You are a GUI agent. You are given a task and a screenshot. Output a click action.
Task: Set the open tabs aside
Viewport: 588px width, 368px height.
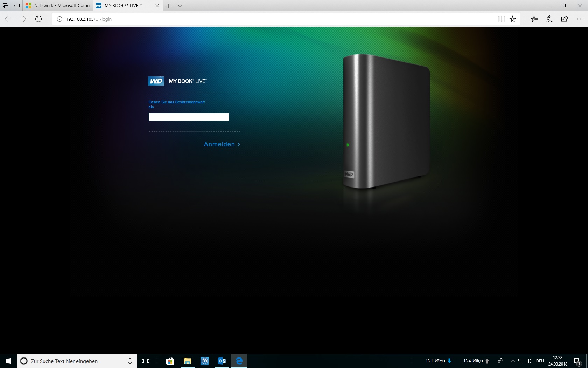tap(17, 6)
